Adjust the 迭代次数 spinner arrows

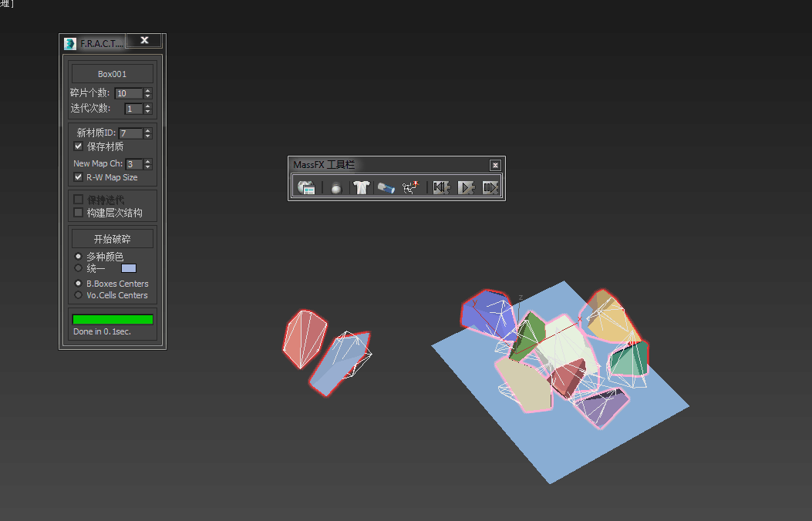[148, 109]
